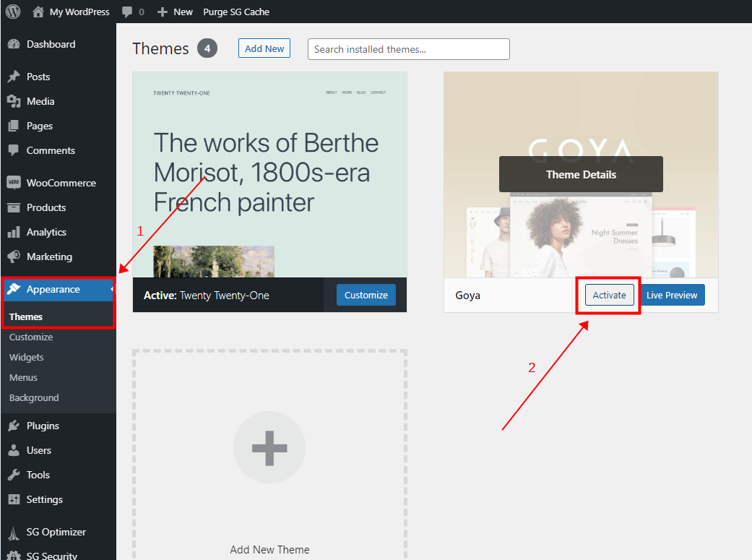Open the Pages menu label
This screenshot has width=752, height=560.
[39, 126]
